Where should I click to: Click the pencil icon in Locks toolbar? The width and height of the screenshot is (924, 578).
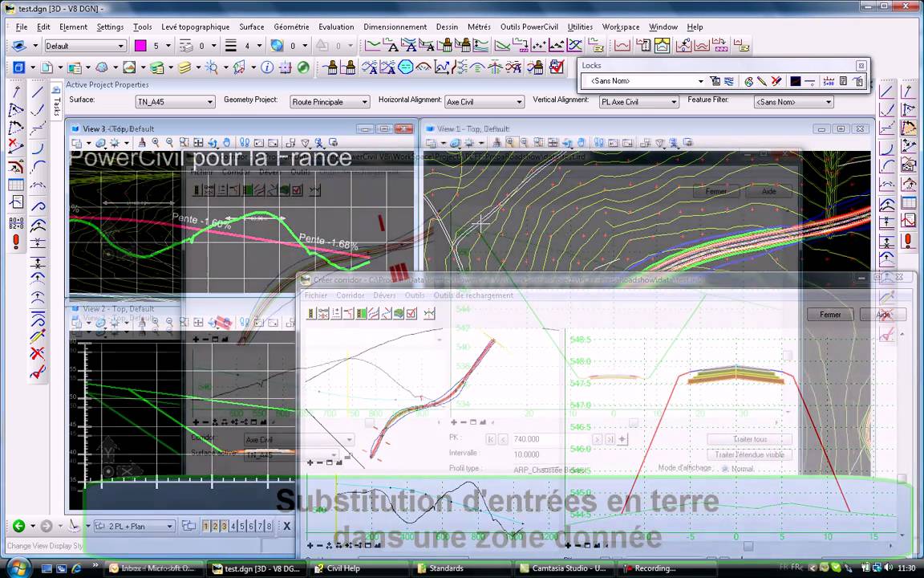(x=762, y=81)
